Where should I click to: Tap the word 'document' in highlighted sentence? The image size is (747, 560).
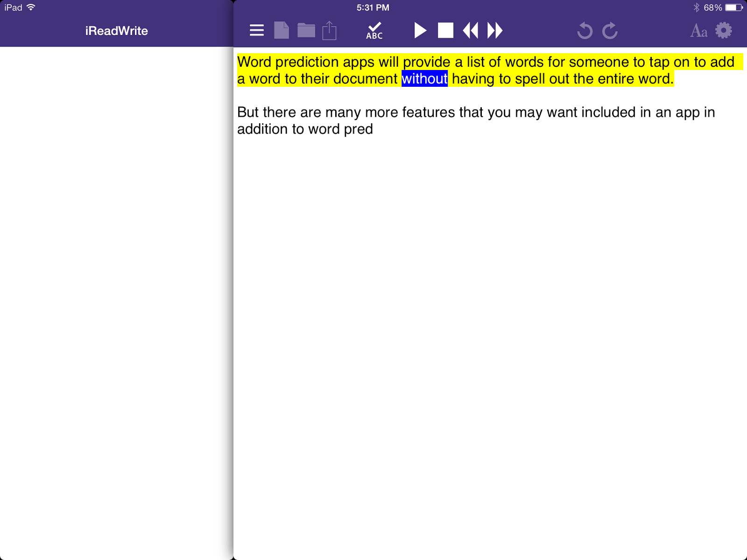tap(365, 79)
